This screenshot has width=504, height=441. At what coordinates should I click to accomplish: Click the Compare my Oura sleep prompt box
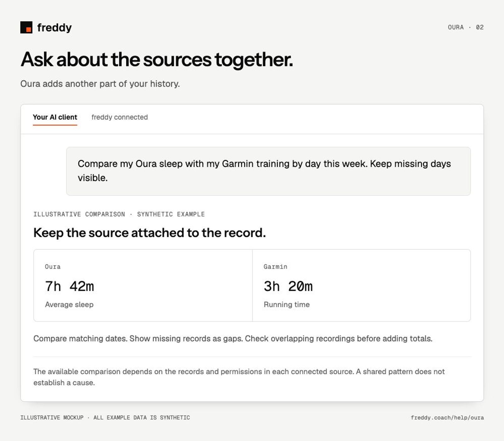click(268, 171)
